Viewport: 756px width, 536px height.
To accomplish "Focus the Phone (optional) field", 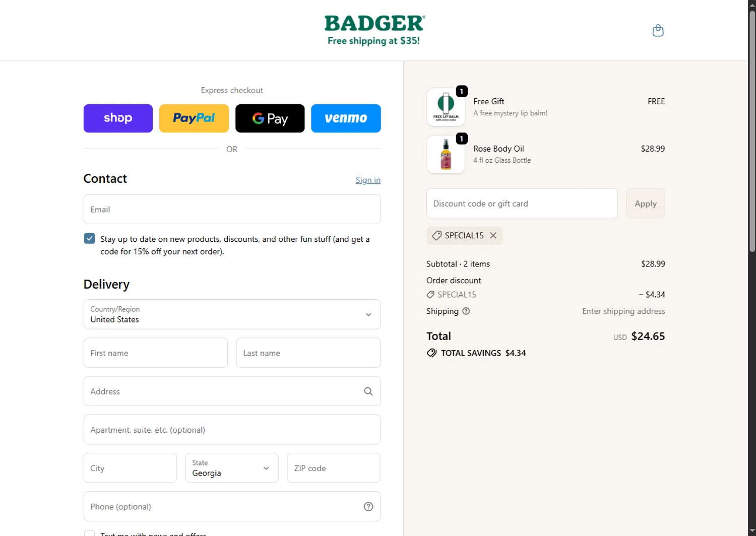I will tap(232, 506).
